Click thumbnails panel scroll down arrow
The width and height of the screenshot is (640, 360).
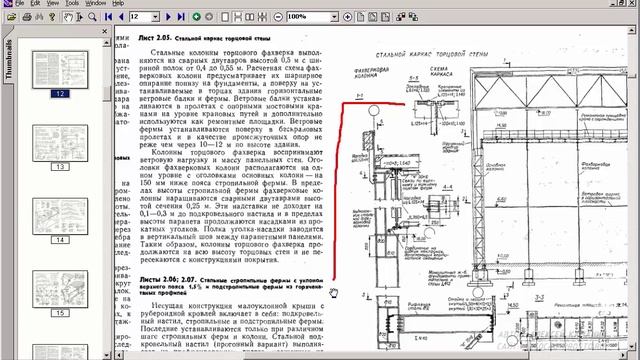pyautogui.click(x=107, y=356)
